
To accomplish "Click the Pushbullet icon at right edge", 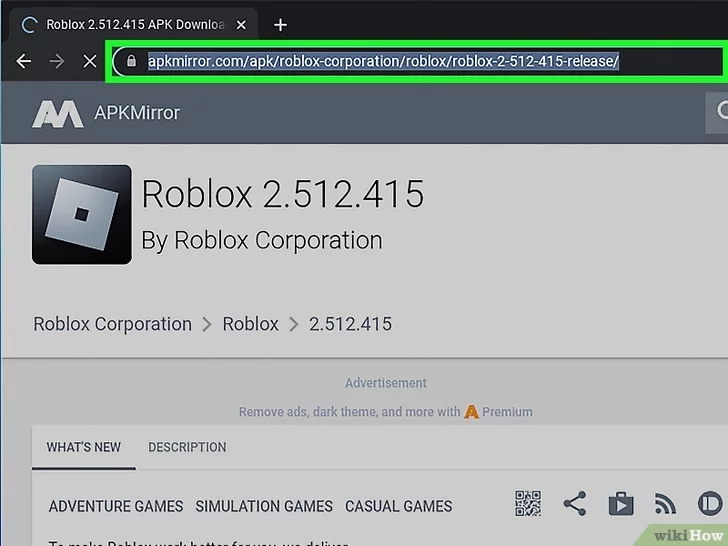I will [x=710, y=504].
